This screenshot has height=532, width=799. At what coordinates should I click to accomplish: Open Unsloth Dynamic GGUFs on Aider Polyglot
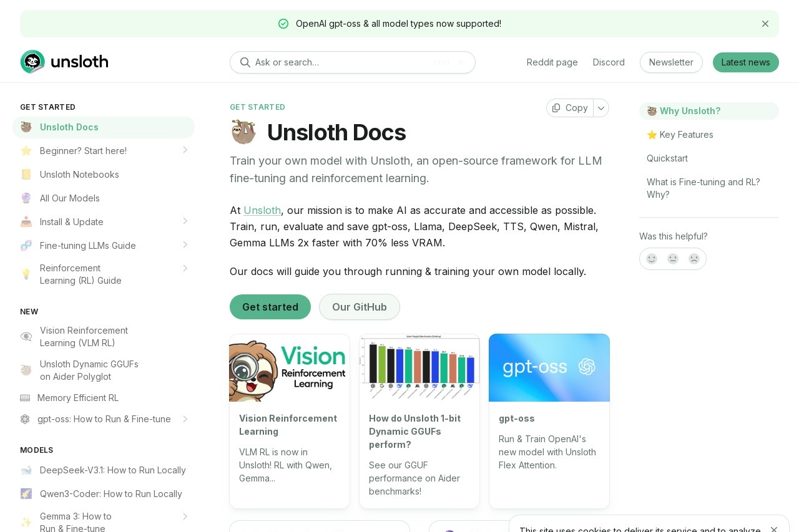[x=104, y=370]
